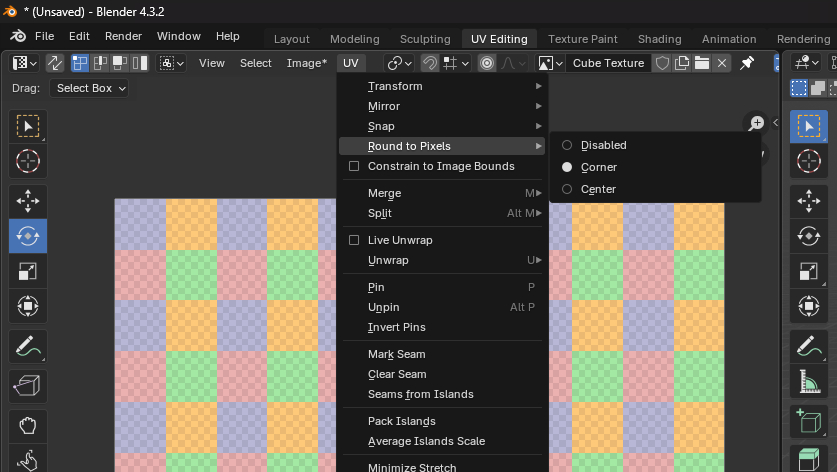Activate the Scale tool in left toolbar
Image resolution: width=837 pixels, height=472 pixels.
pyautogui.click(x=28, y=271)
